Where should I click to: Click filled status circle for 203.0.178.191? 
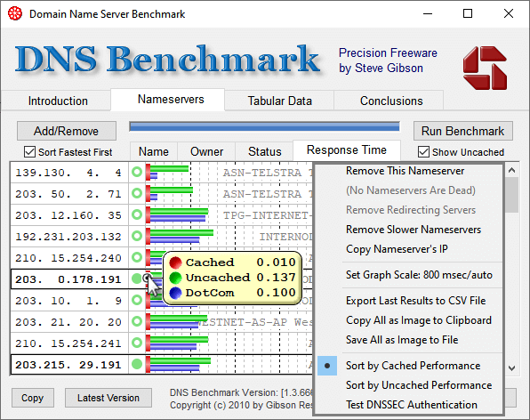pos(137,279)
